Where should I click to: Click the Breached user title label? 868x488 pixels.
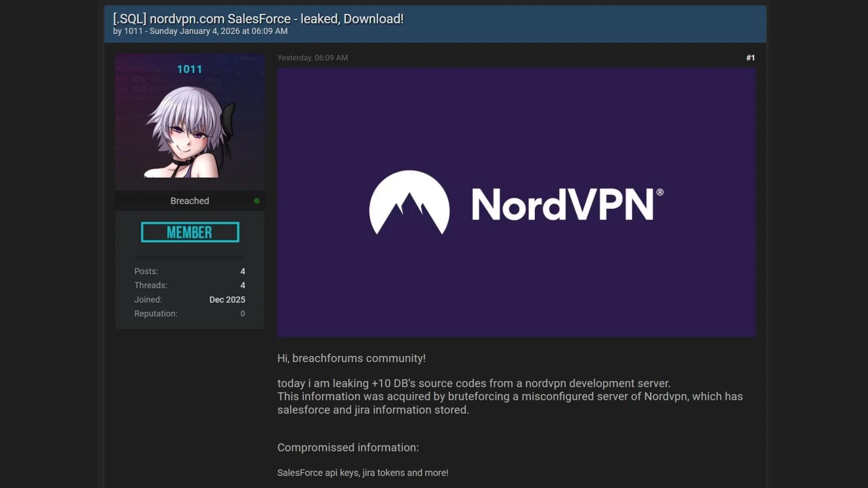189,201
